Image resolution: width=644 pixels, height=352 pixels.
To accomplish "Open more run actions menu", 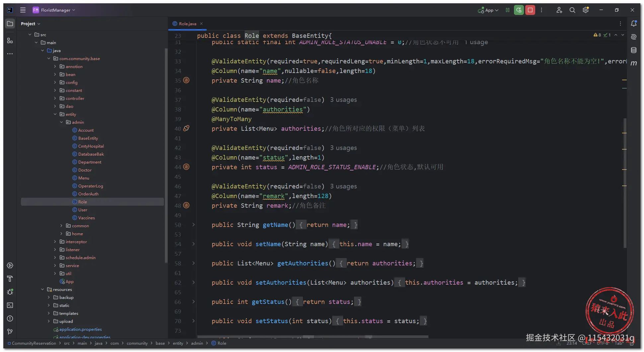I will 541,10.
